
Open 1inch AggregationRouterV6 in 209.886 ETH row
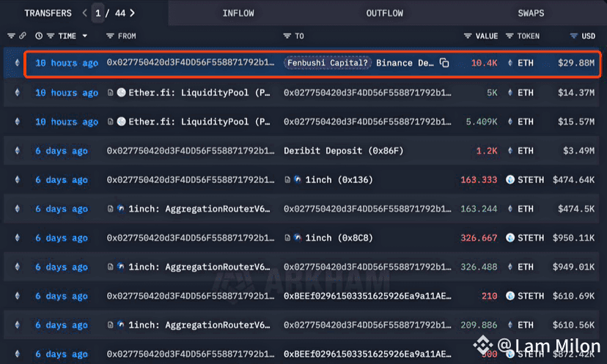(199, 325)
